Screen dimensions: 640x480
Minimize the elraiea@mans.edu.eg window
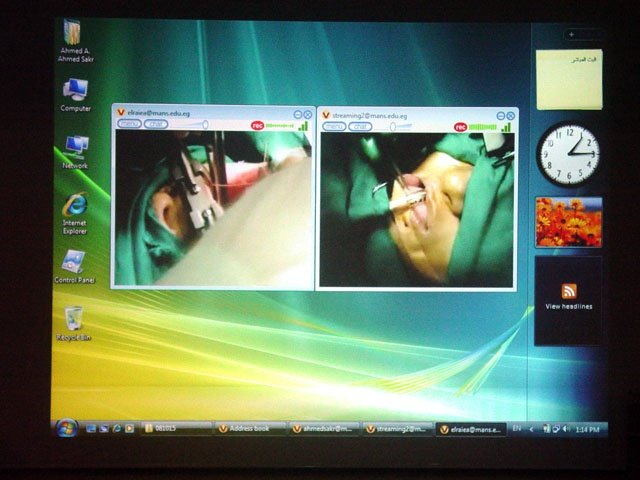[x=298, y=115]
